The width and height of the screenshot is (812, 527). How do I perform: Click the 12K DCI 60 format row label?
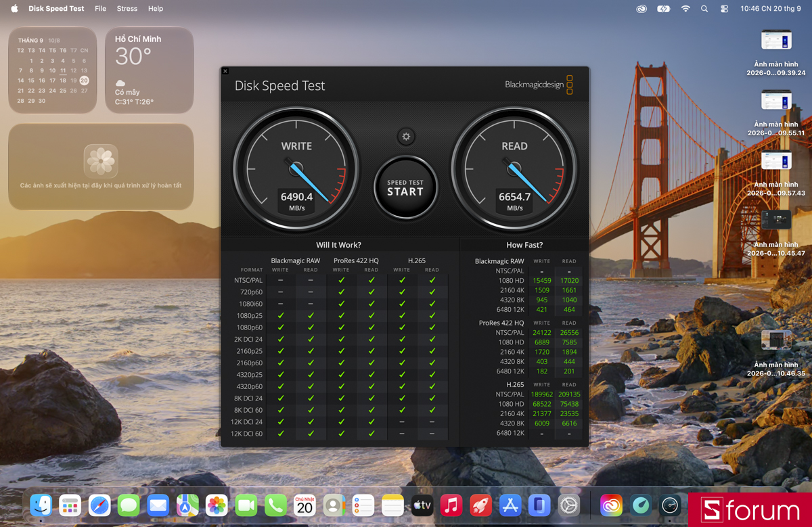point(246,434)
